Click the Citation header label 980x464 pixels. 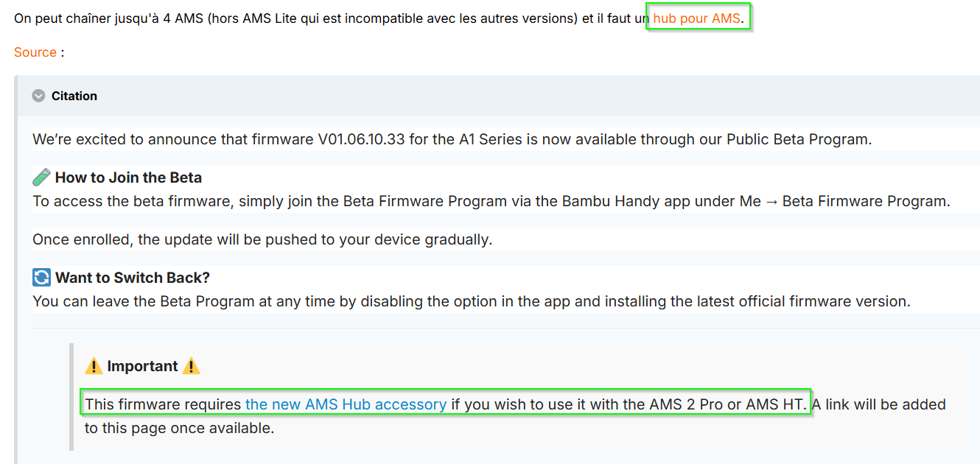click(x=74, y=96)
